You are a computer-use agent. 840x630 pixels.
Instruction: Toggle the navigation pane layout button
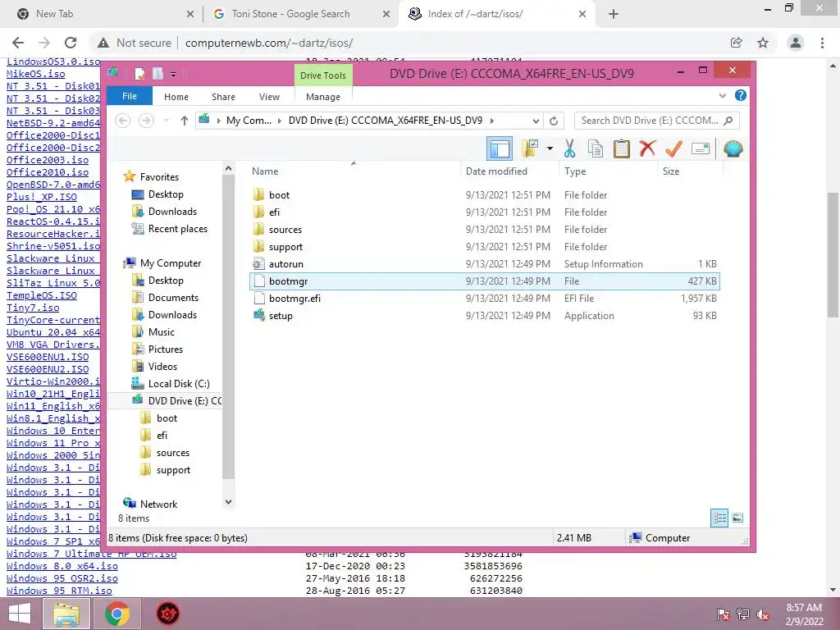(x=500, y=148)
